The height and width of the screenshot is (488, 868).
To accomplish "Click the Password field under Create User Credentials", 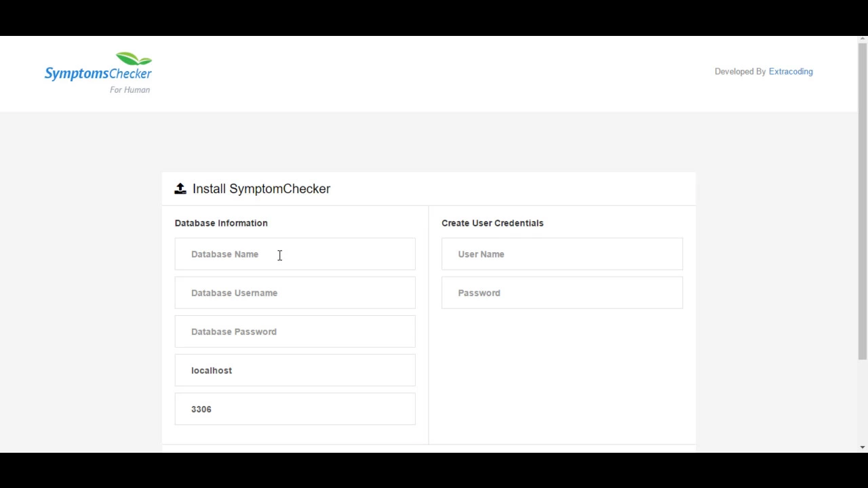I will pyautogui.click(x=562, y=293).
